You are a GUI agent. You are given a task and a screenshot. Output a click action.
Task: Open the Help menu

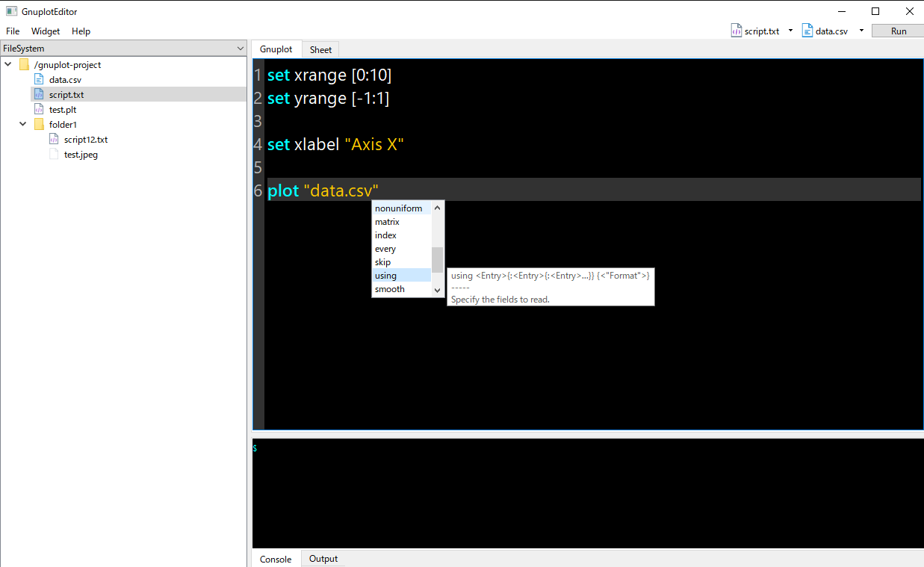pyautogui.click(x=81, y=31)
